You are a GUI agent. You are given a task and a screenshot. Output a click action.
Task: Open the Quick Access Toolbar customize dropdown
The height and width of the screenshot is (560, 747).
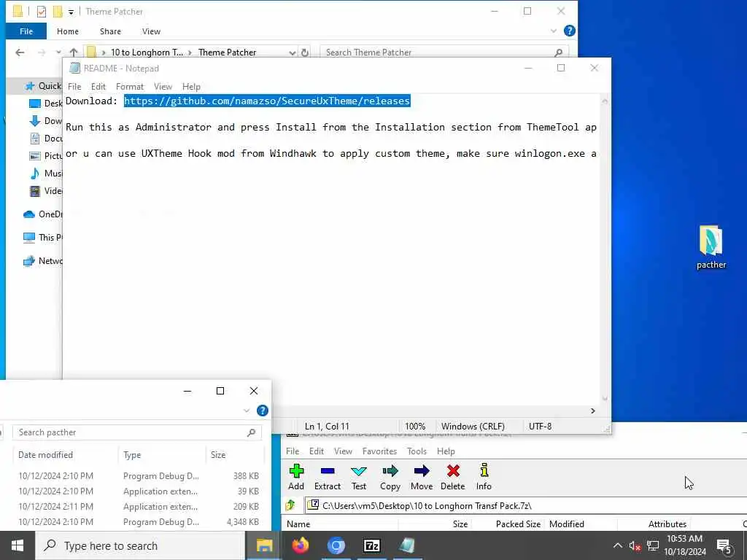(71, 12)
